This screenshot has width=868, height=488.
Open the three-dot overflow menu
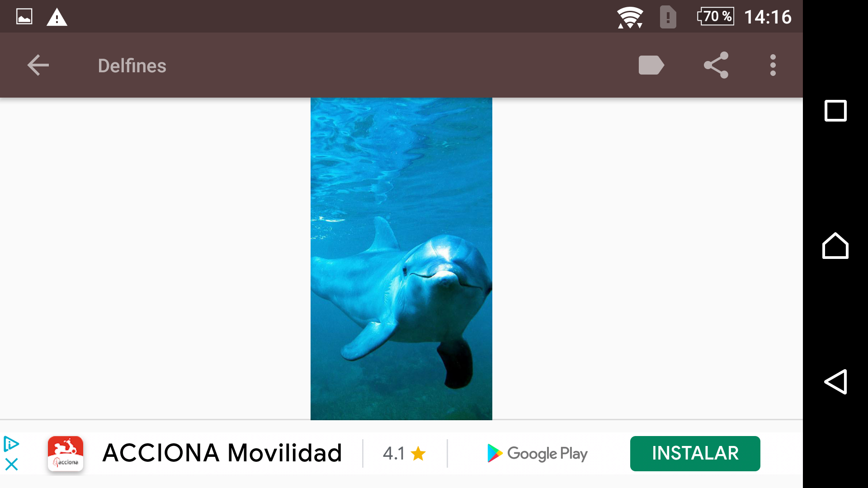tap(773, 65)
